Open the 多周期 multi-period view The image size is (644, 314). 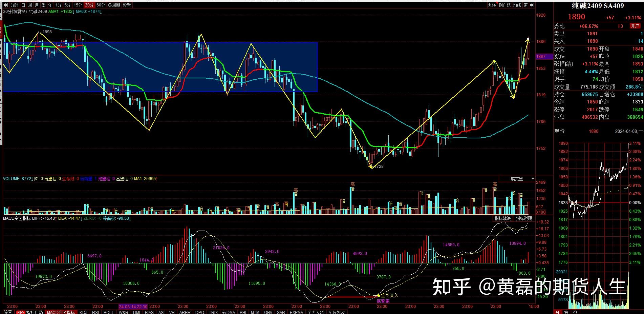pos(114,5)
